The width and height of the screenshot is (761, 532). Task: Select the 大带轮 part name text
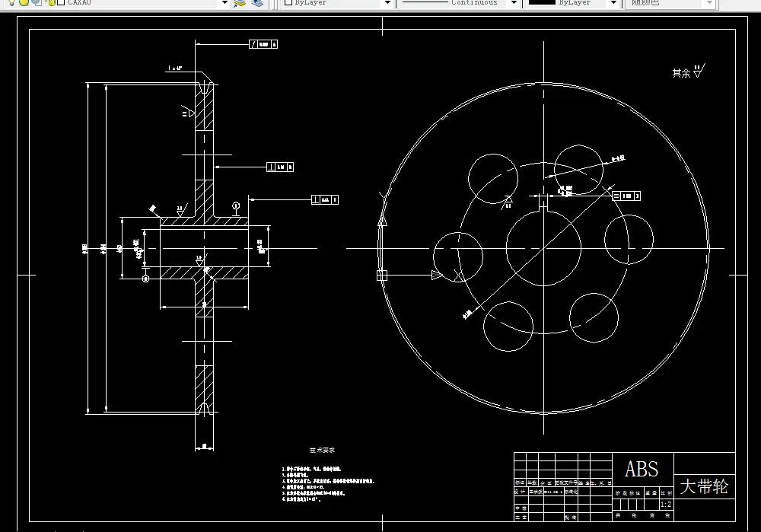pyautogui.click(x=704, y=486)
